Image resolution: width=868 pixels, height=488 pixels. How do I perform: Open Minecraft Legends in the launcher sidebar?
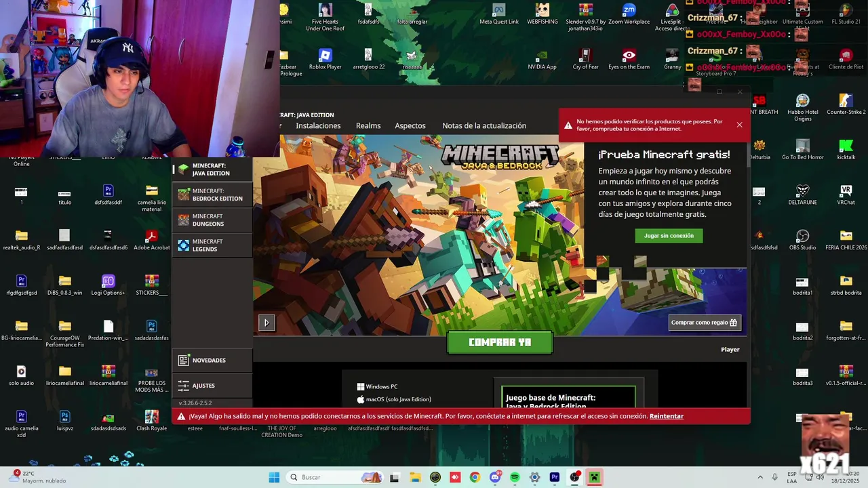click(x=212, y=245)
